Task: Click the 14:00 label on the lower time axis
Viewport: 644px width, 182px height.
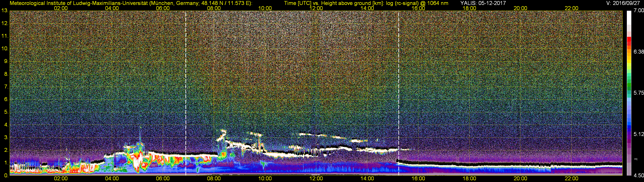Action: coord(367,179)
